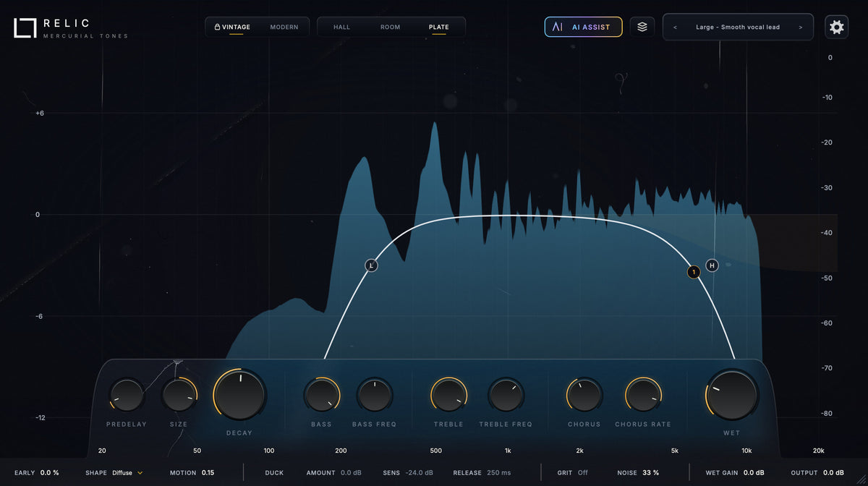Click the Bass knob
868x486 pixels.
(321, 395)
